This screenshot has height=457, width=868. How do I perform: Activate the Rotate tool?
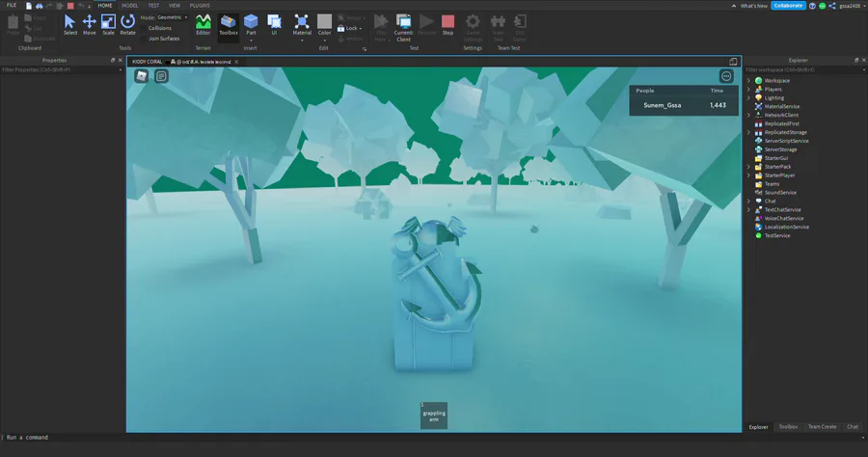[x=128, y=25]
